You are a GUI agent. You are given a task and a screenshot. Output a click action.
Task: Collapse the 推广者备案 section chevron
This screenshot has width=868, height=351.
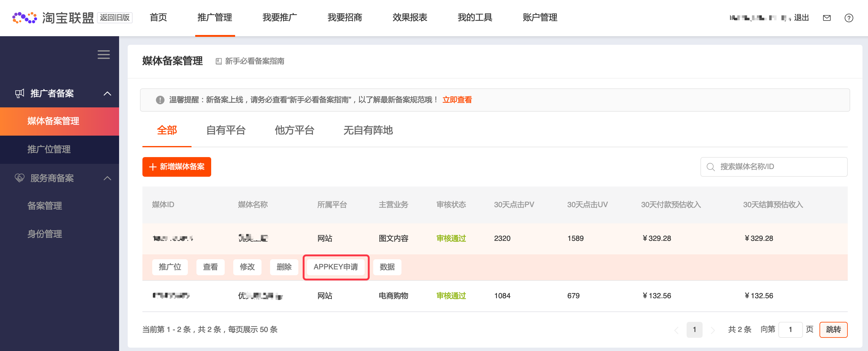coord(107,94)
